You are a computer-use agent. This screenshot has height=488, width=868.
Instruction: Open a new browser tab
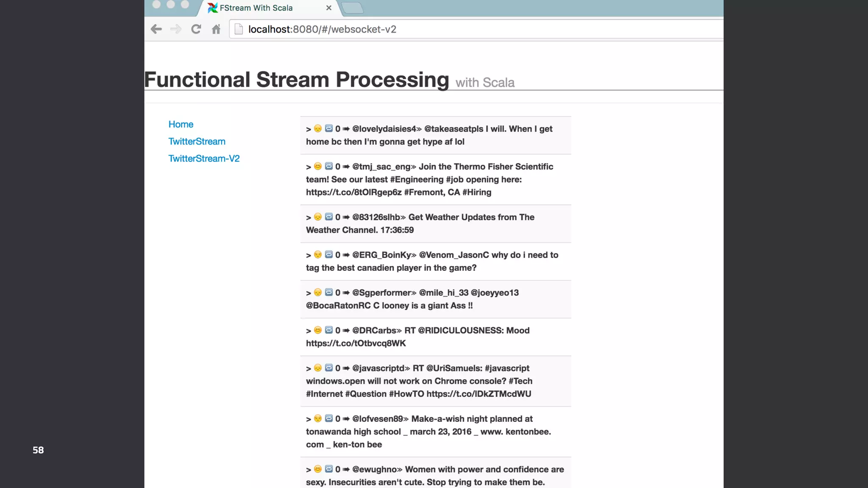click(x=352, y=8)
